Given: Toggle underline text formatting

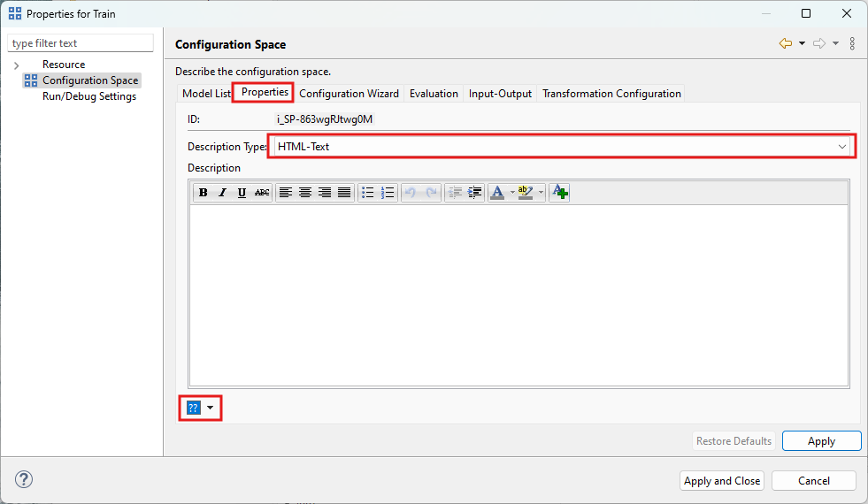Looking at the screenshot, I should (x=242, y=192).
